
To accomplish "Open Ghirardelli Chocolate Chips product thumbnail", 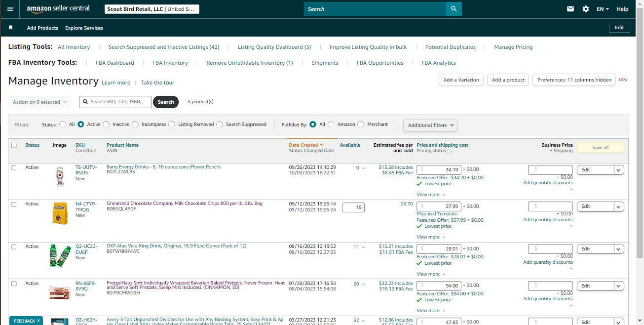I will click(x=60, y=213).
